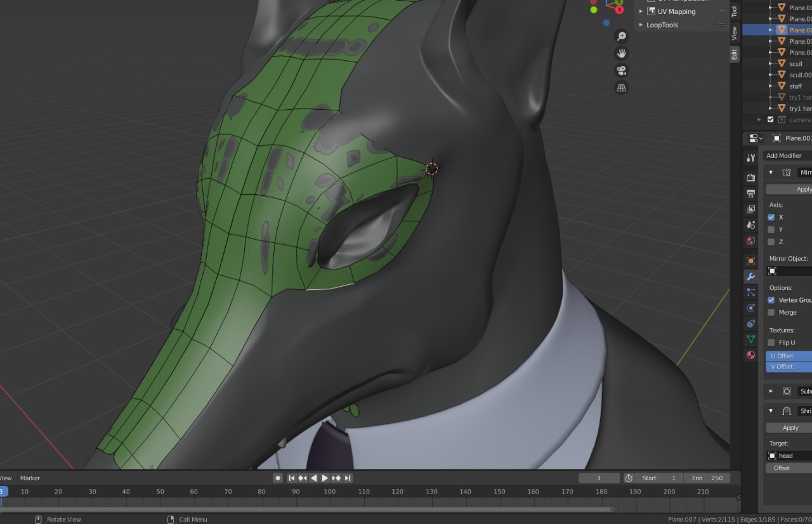Open the Modifier properties wrench icon
812x524 pixels.
click(751, 277)
